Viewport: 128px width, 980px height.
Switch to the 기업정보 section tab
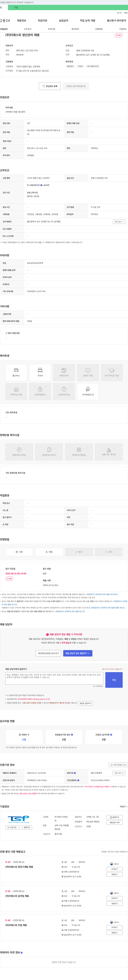[x=123, y=29]
